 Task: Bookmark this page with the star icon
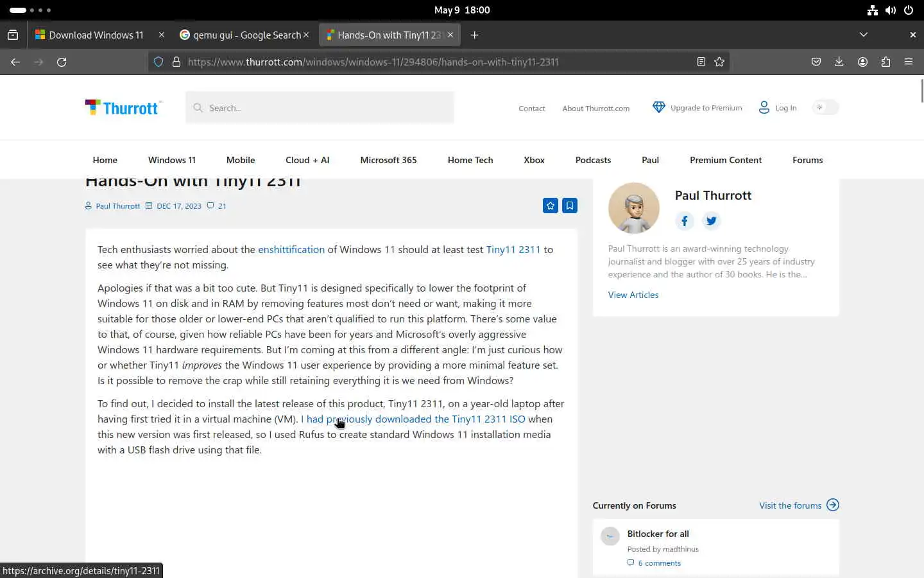point(719,62)
